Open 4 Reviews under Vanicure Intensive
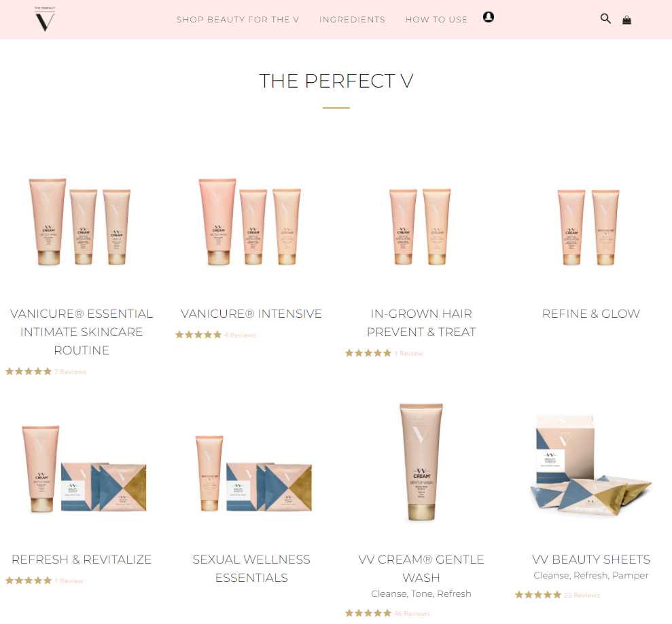 215,335
